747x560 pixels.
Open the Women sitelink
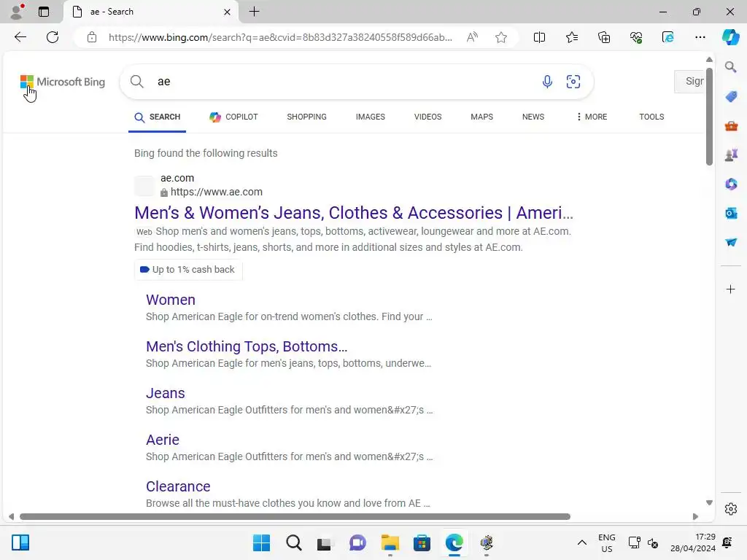click(171, 300)
